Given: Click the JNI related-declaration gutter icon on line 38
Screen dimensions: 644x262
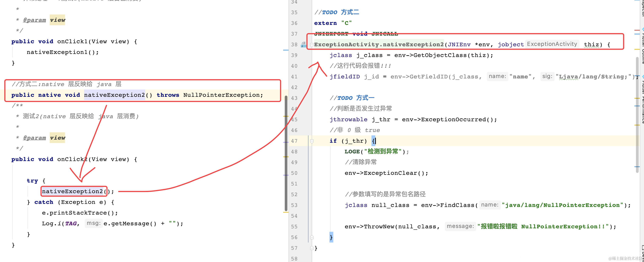Looking at the screenshot, I should pos(303,45).
